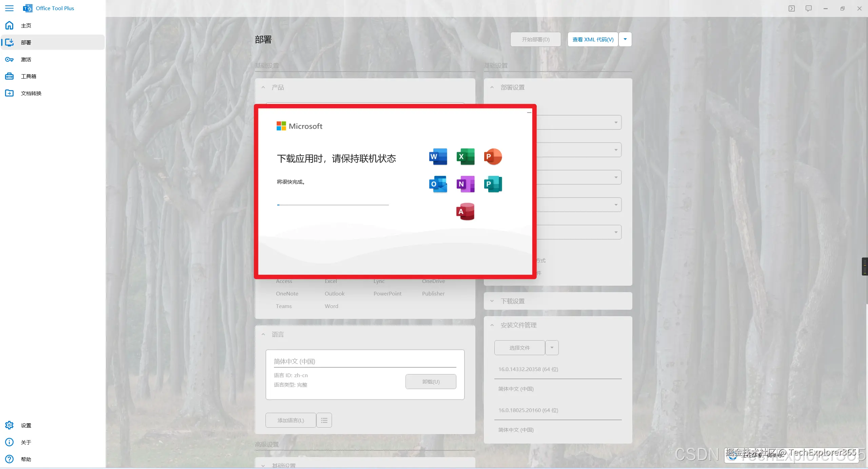Open dropdown arrow next to View XML button
Screen dimensions: 868x469
(x=625, y=39)
